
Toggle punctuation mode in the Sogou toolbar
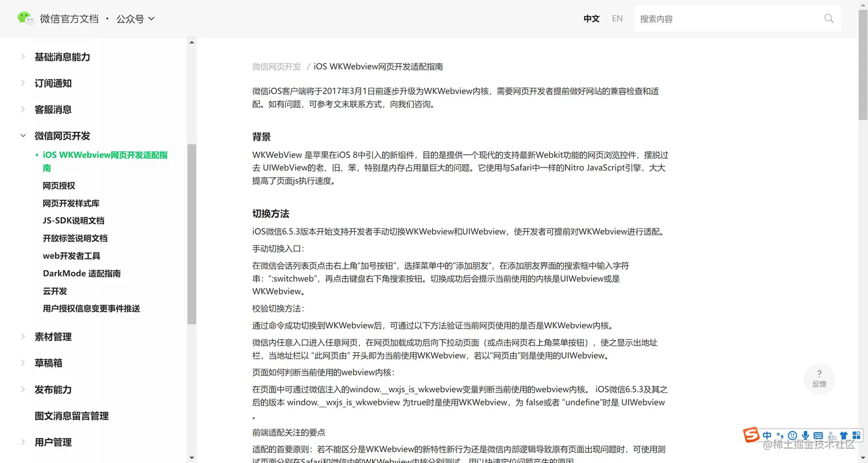(780, 435)
